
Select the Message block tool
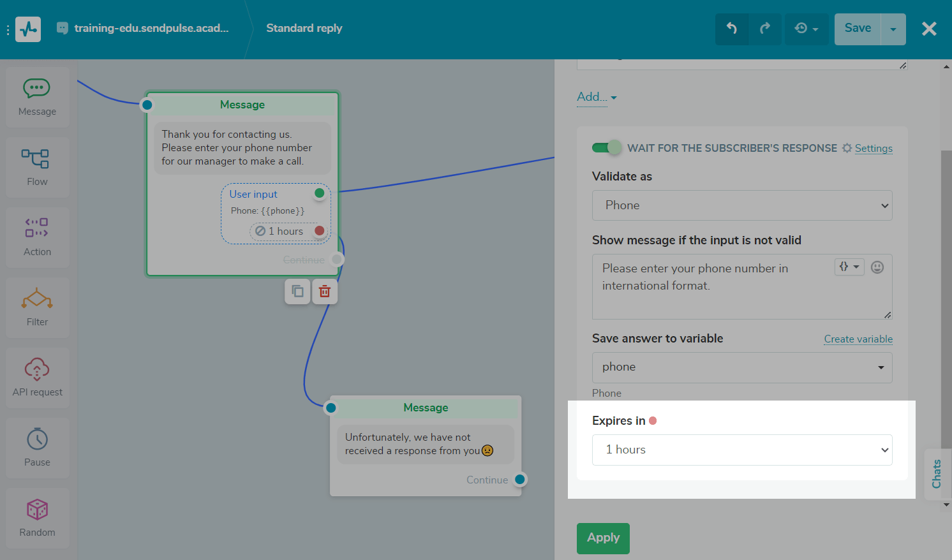coord(37,97)
